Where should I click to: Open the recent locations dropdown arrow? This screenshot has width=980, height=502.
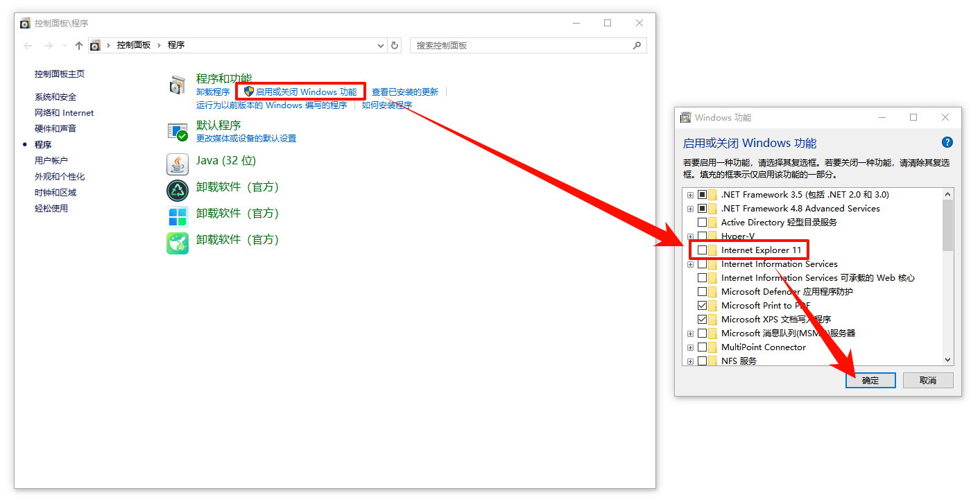click(64, 45)
